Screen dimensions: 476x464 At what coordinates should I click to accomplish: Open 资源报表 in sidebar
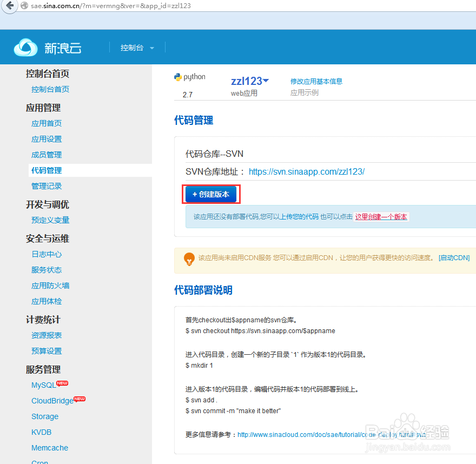coord(47,335)
